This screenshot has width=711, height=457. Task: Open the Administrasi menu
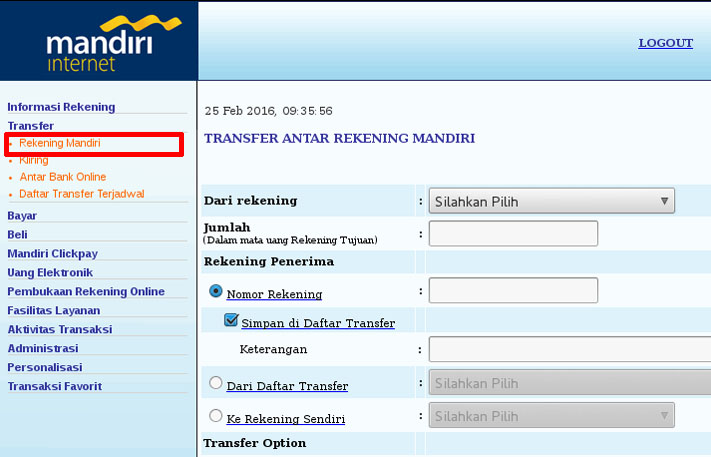(43, 349)
